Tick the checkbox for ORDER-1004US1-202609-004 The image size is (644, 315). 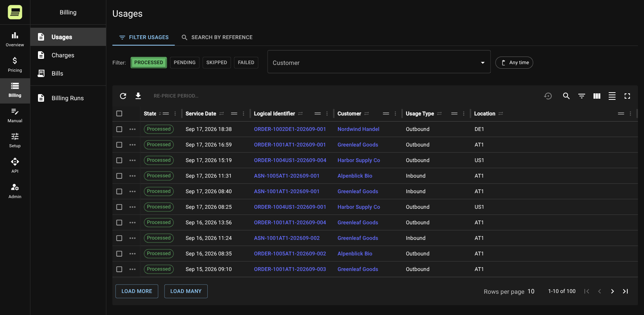(x=119, y=160)
